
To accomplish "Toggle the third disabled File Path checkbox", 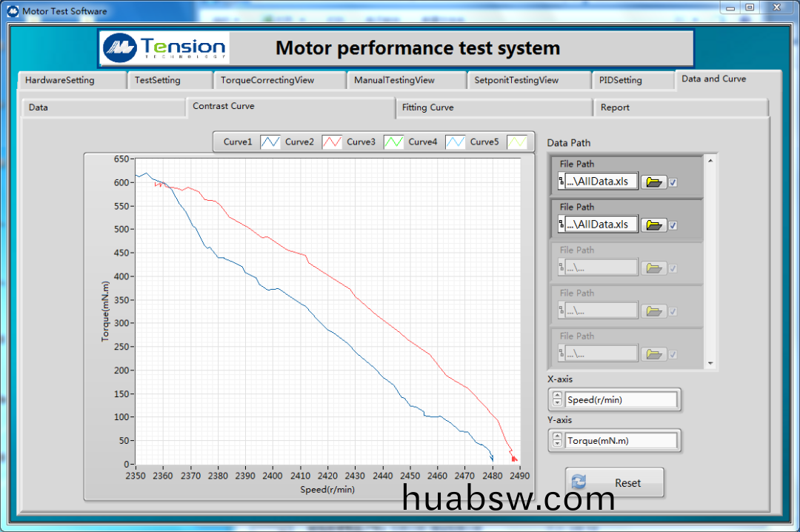I will coord(673,268).
